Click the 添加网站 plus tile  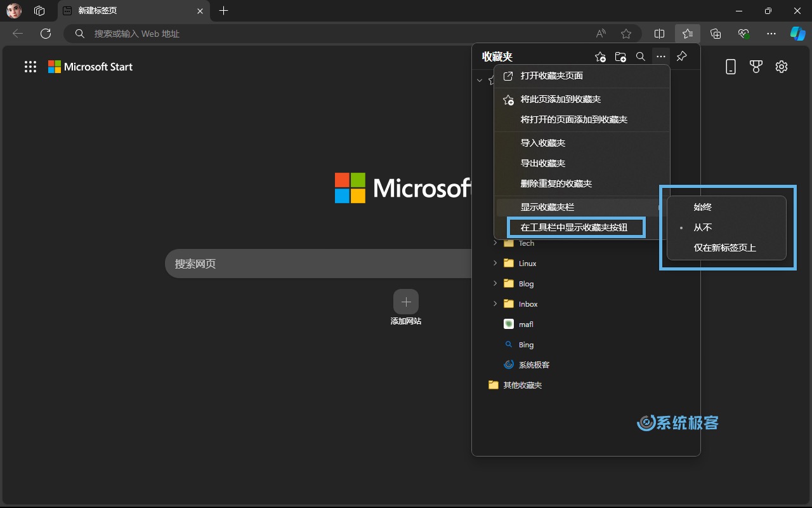[x=406, y=302]
